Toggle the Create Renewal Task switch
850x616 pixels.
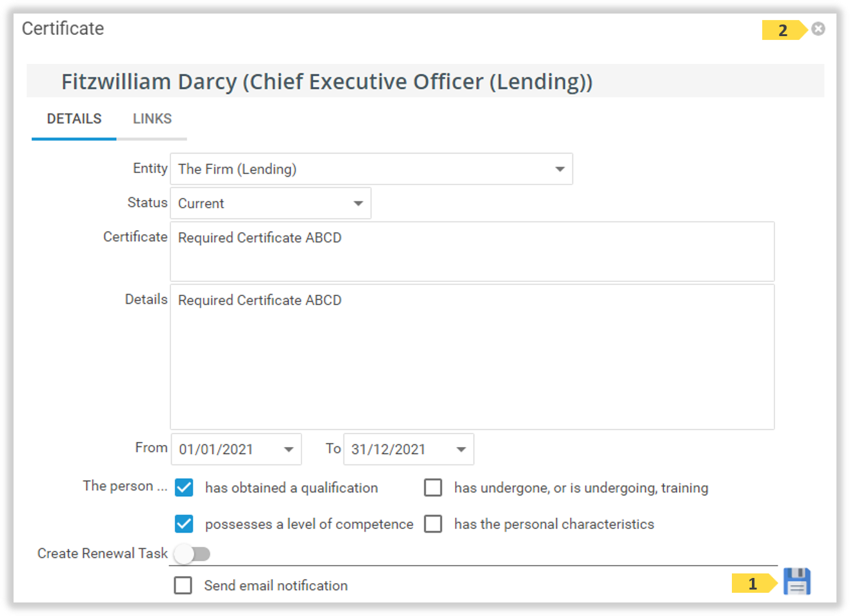[192, 554]
